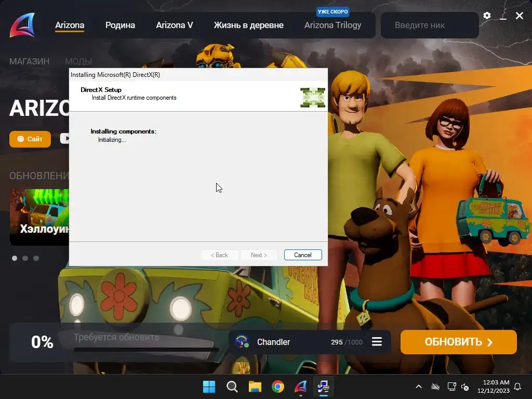
Task: Open the Хэллоуин update thumbnail
Action: [x=39, y=217]
